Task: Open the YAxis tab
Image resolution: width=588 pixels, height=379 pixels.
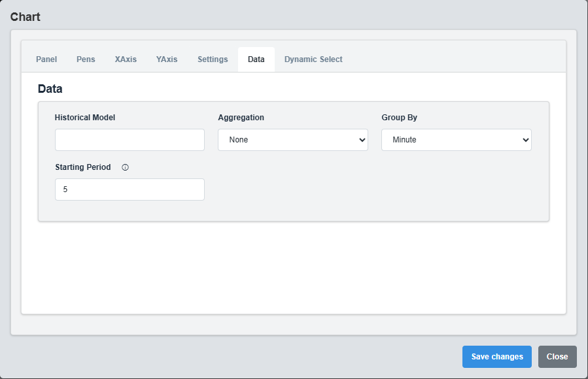Action: tap(167, 59)
